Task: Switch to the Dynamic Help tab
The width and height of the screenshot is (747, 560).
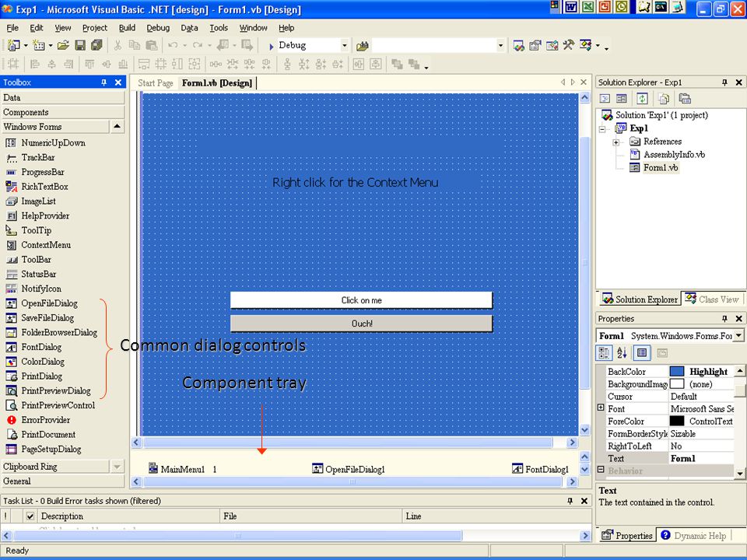Action: tap(693, 535)
